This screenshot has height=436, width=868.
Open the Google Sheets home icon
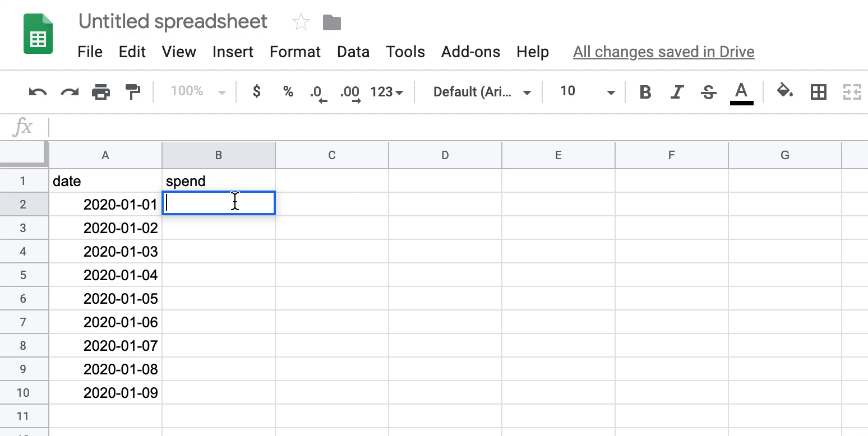tap(38, 35)
